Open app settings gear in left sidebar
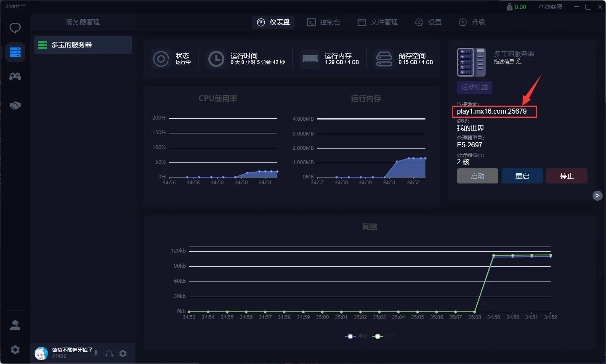 pyautogui.click(x=15, y=350)
